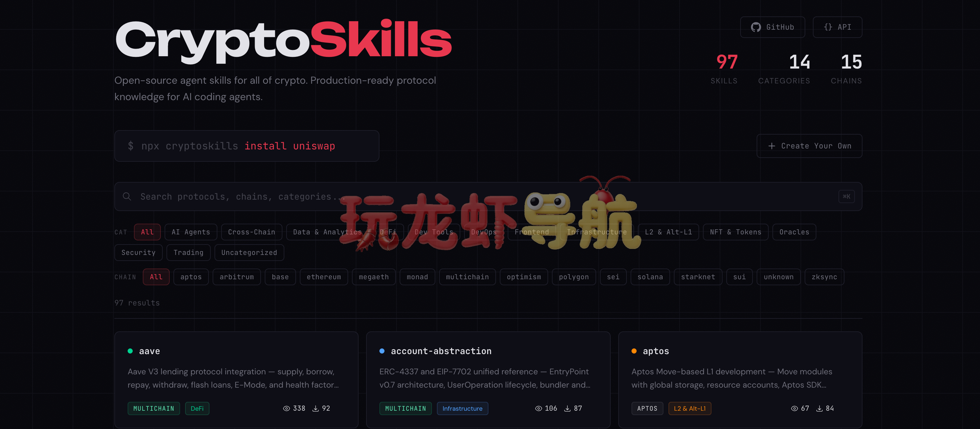Click MULTICHAIN tag on aave card

pos(154,408)
